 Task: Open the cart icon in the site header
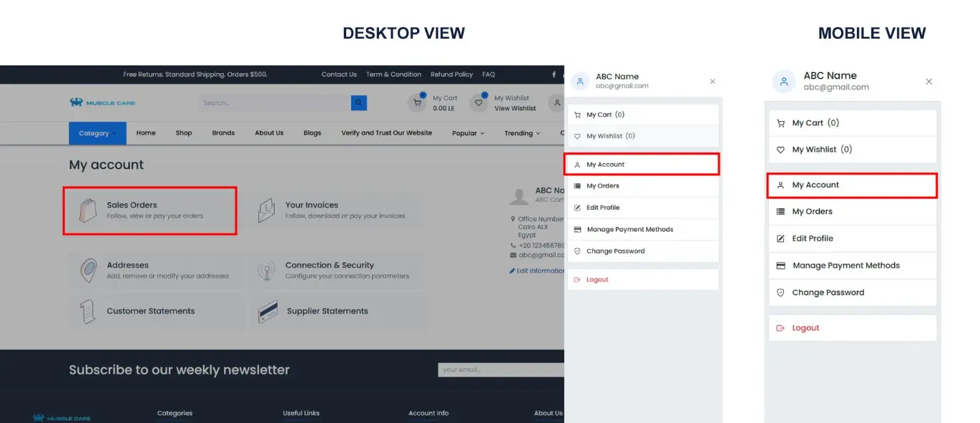coord(417,103)
